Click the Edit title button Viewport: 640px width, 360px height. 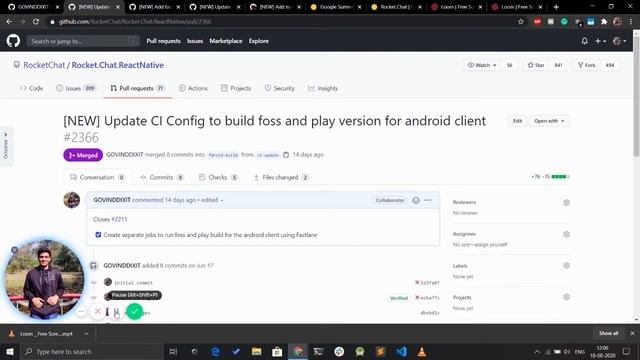[x=517, y=121]
